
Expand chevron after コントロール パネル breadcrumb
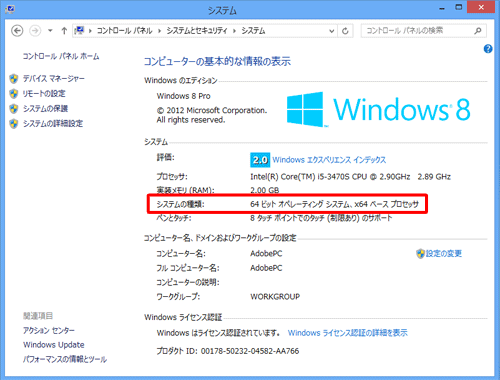[x=159, y=31]
